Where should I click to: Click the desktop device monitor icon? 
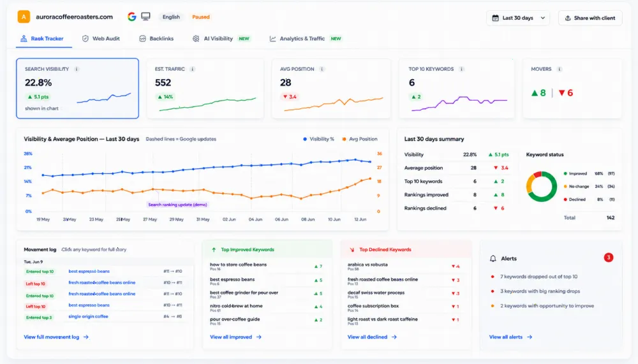(x=145, y=17)
